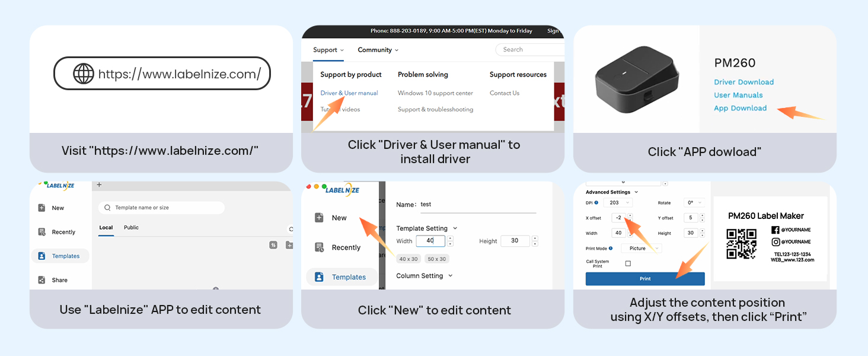Open the Print Mode Picture dropdown
Image resolution: width=868 pixels, height=356 pixels.
pyautogui.click(x=641, y=248)
